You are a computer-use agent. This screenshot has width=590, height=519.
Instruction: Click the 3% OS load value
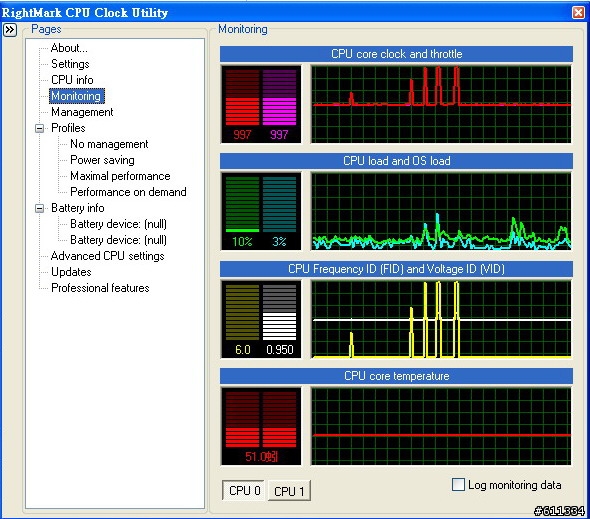[x=279, y=241]
